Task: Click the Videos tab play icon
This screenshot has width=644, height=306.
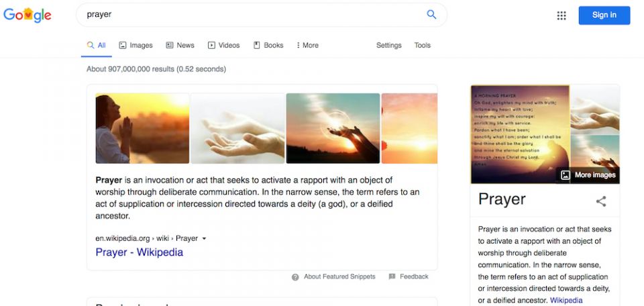Action: (x=211, y=45)
